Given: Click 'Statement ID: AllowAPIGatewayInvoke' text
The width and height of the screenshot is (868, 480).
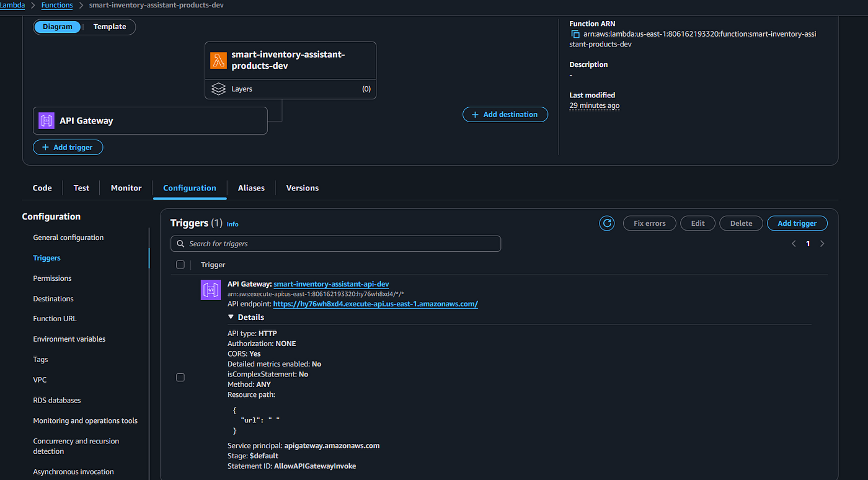Looking at the screenshot, I should (292, 466).
